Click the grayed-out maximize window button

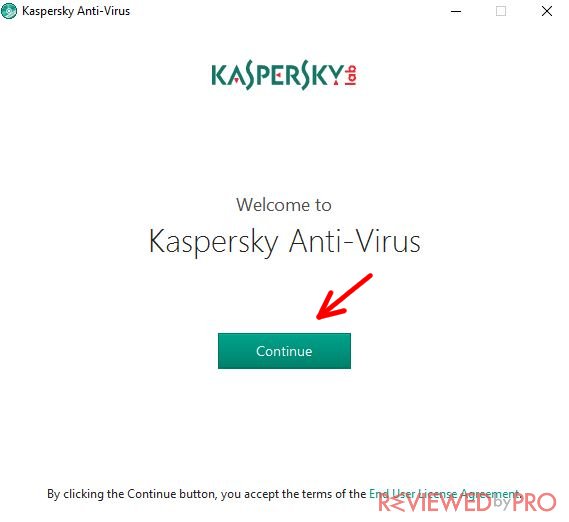[501, 11]
